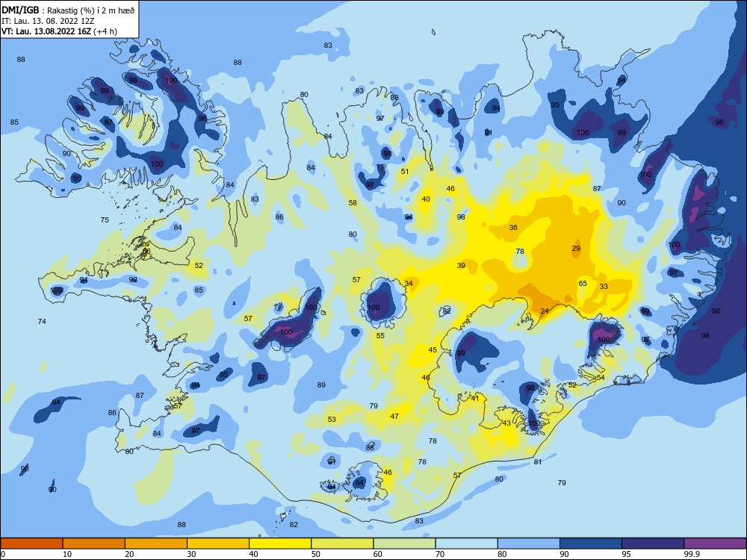
Task: Click the humidity value '74' on the map
Action: pyautogui.click(x=42, y=321)
